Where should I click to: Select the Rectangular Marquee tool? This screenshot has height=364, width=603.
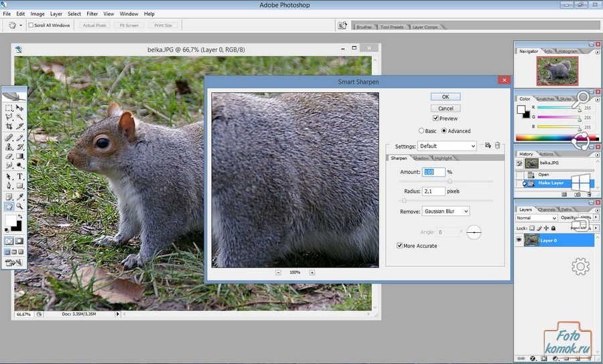tap(9, 108)
